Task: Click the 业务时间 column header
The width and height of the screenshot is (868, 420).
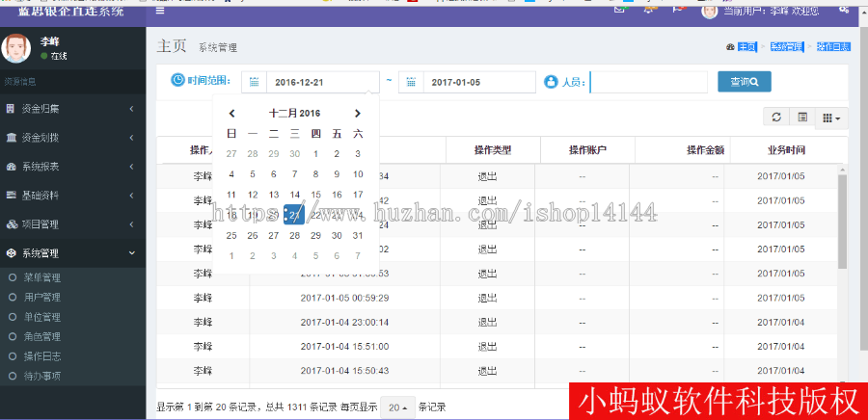Action: [786, 150]
